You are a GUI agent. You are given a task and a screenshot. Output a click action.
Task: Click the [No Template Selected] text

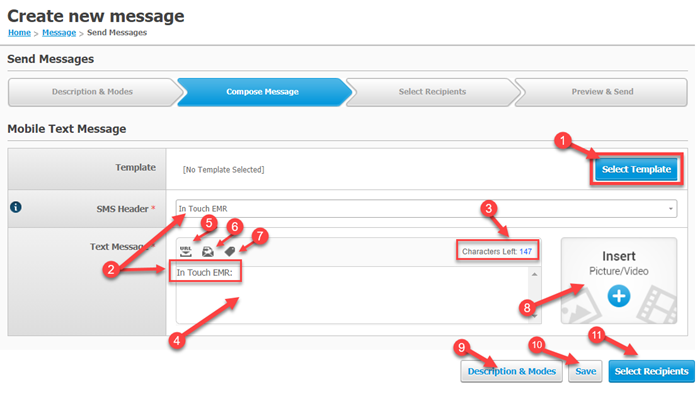223,170
